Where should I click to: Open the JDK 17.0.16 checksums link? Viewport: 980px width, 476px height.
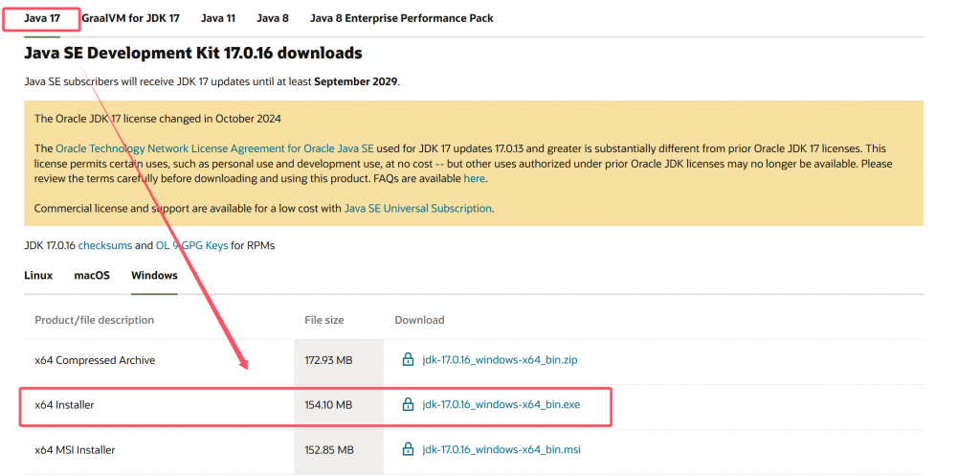click(x=104, y=245)
